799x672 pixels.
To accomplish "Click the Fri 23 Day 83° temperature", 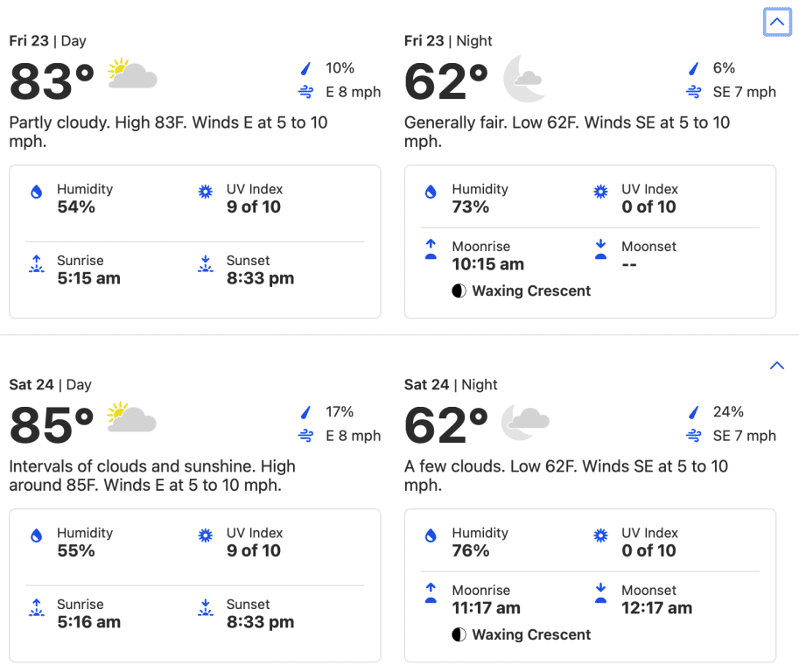I will coord(52,81).
